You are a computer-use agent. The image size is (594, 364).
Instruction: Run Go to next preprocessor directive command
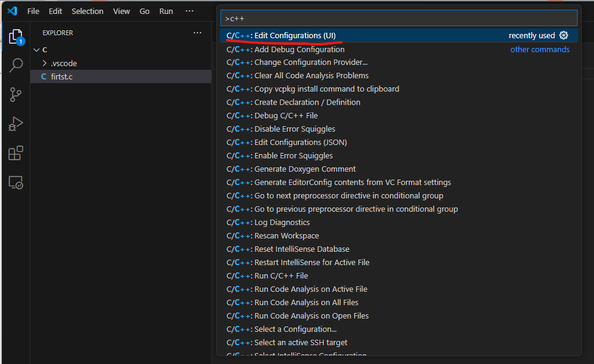pos(399,195)
